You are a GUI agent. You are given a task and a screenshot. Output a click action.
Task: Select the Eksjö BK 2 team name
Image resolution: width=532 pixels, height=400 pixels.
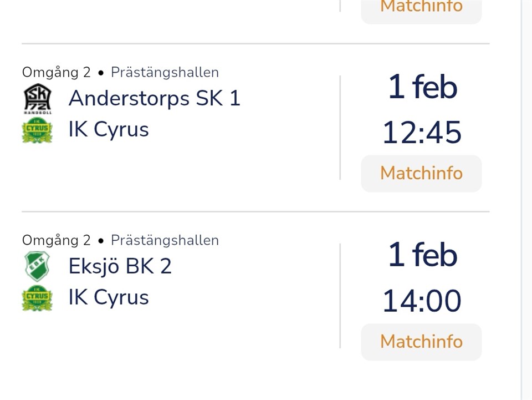click(x=120, y=266)
